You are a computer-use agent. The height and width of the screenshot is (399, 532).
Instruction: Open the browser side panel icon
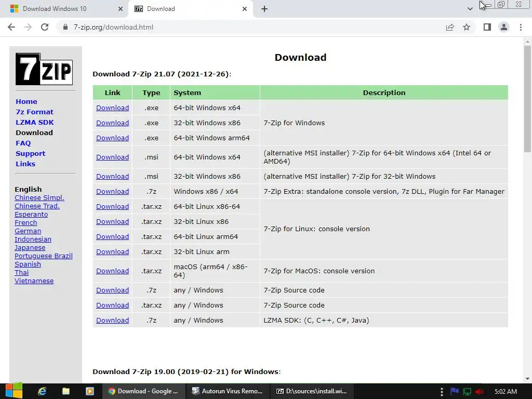487,27
